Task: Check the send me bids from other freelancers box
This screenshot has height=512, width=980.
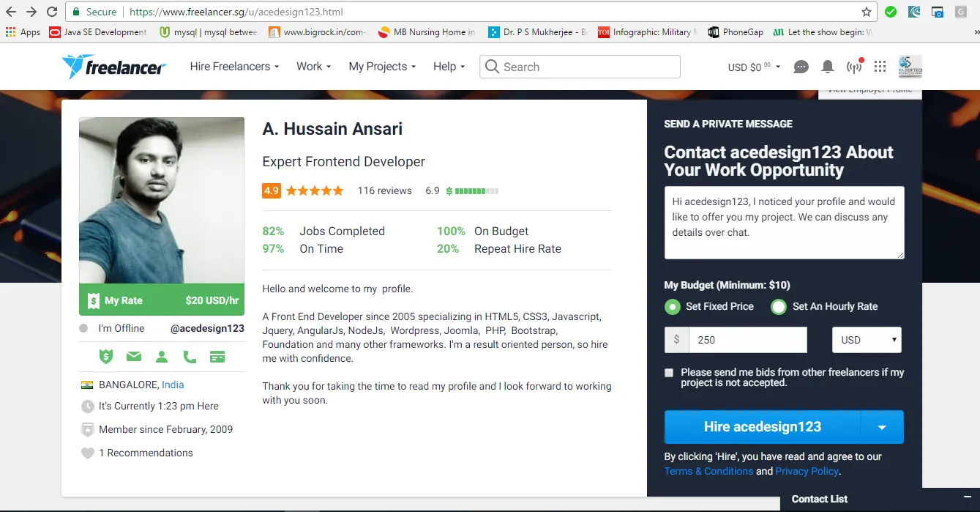Action: pyautogui.click(x=669, y=373)
